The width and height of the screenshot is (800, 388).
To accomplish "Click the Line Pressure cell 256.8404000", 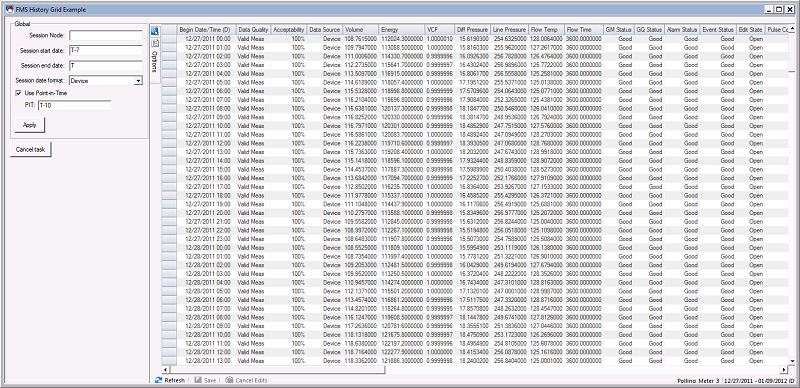I will point(510,361).
